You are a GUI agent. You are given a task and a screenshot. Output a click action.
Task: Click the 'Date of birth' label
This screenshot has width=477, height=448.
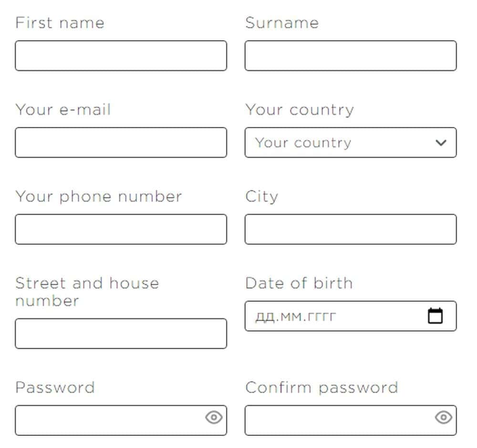pos(299,283)
